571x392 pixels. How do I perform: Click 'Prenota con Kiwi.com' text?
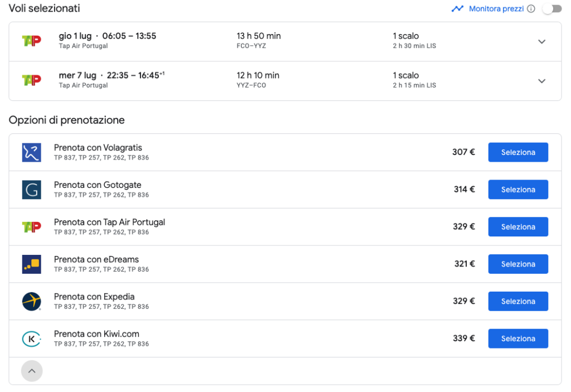click(96, 333)
